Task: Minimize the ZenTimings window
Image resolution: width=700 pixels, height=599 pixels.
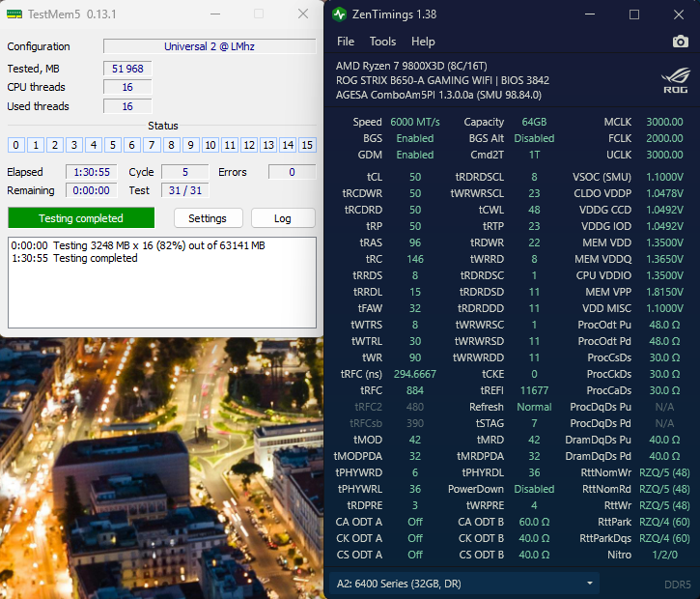Action: 591,14
